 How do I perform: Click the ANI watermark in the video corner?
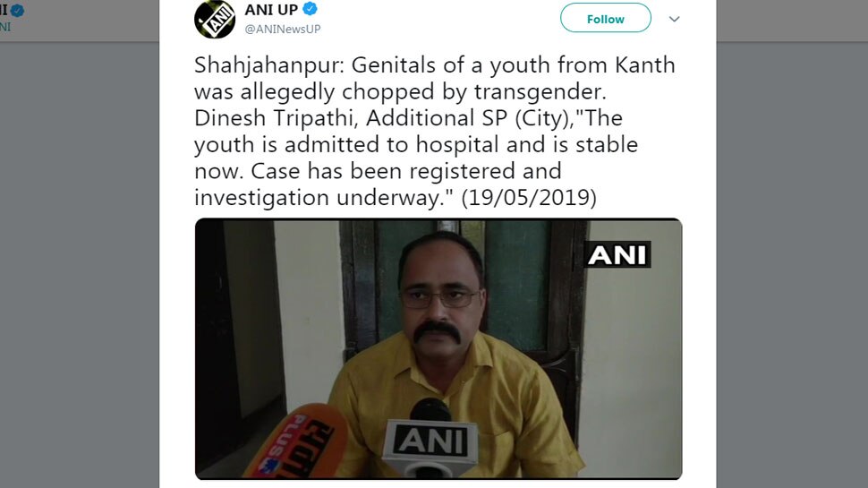click(617, 255)
